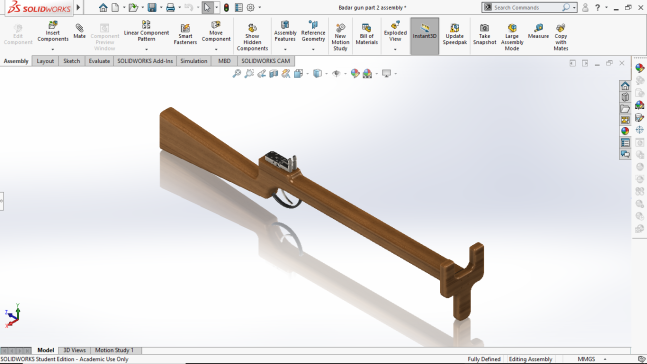The width and height of the screenshot is (647, 364).
Task: Expand Move Component dropdown arrow
Action: (x=216, y=50)
